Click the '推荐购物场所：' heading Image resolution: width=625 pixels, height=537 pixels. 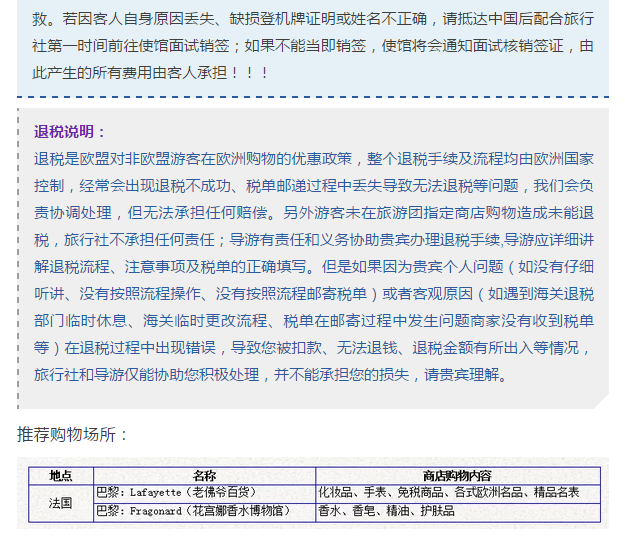pyautogui.click(x=73, y=435)
